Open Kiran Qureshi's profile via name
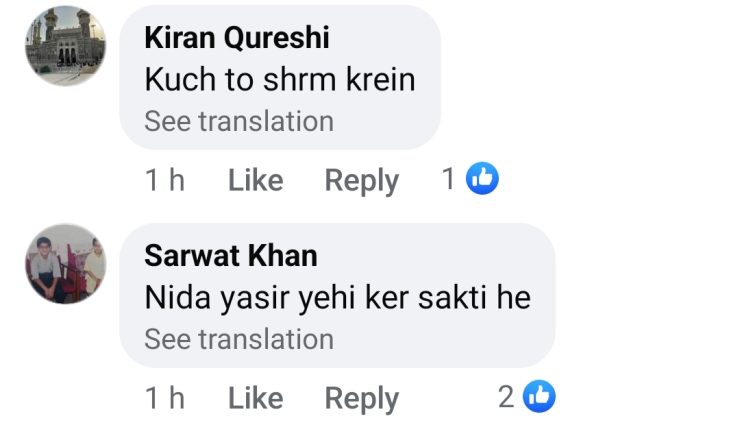The height and width of the screenshot is (425, 740). (x=237, y=38)
